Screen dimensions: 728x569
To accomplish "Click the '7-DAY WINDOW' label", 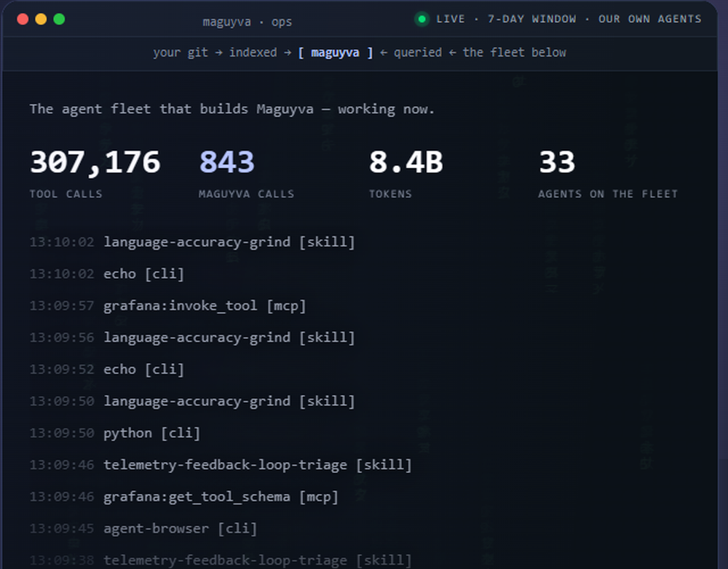I will click(531, 19).
